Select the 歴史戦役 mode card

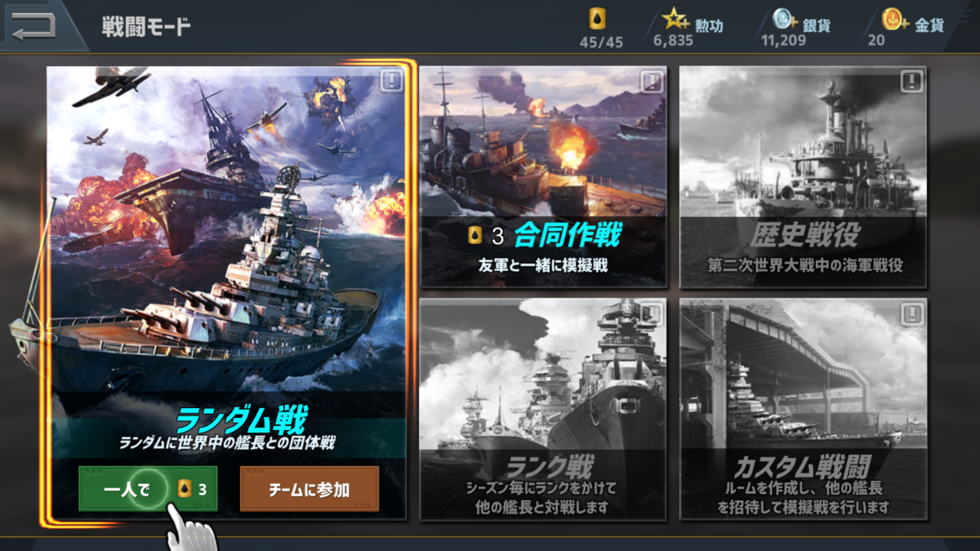804,177
